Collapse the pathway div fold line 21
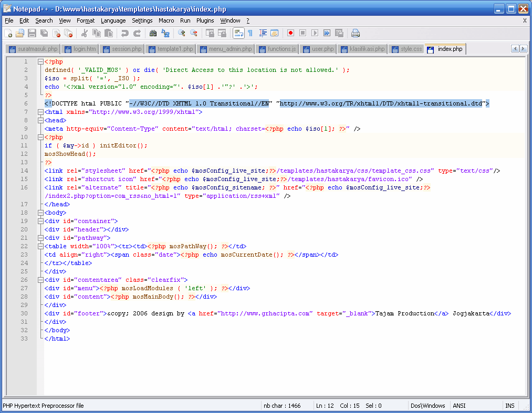This screenshot has height=413, width=532. 40,238
